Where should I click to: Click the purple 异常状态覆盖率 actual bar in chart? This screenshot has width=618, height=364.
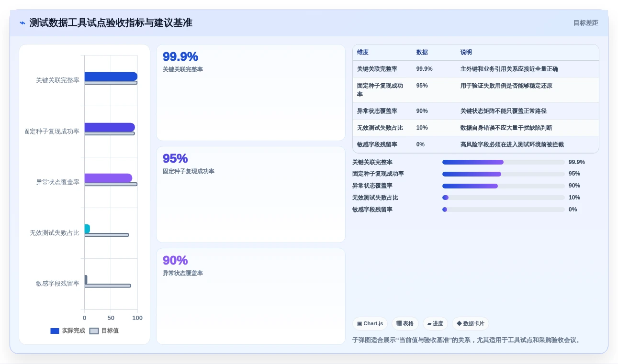click(x=108, y=178)
